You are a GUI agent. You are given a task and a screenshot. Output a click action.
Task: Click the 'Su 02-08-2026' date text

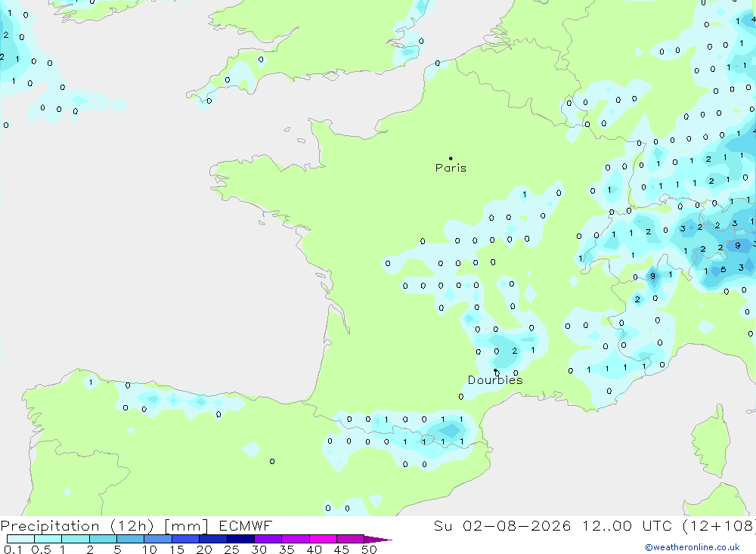[502, 526]
